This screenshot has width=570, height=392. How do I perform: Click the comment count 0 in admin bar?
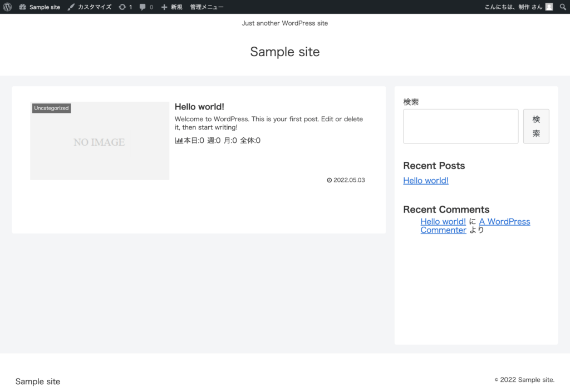pyautogui.click(x=151, y=7)
